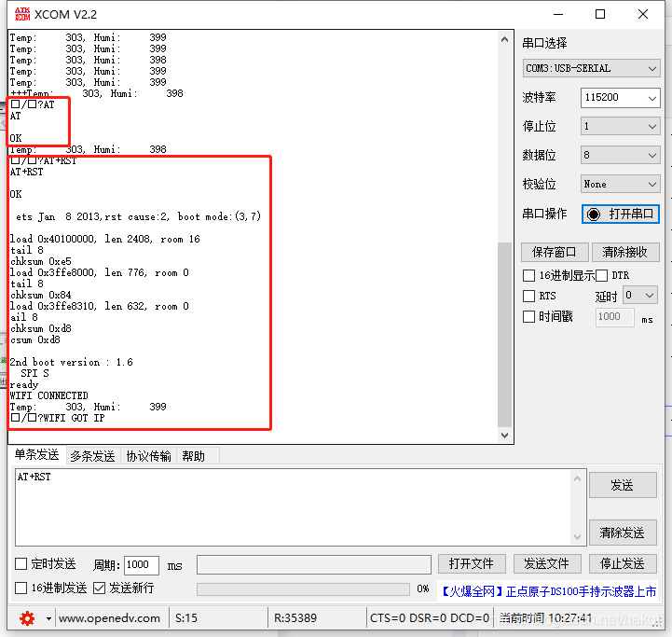Open the gear icon dropdown arrow
The height and width of the screenshot is (637, 672).
click(48, 618)
